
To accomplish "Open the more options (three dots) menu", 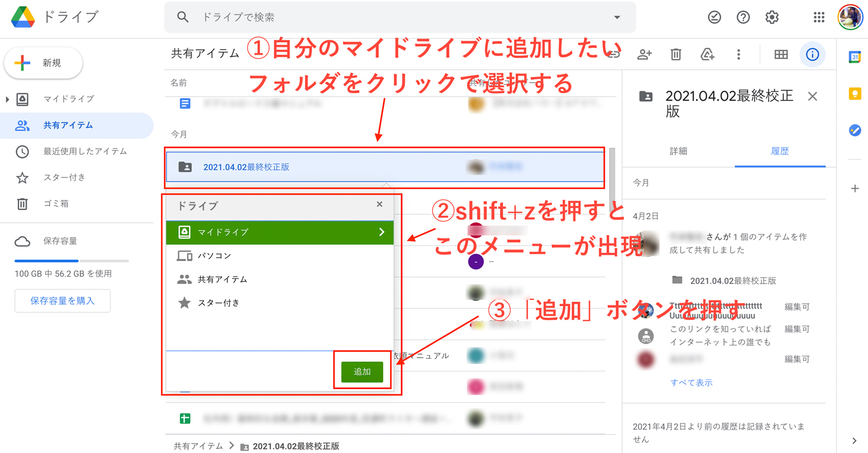I will click(738, 54).
